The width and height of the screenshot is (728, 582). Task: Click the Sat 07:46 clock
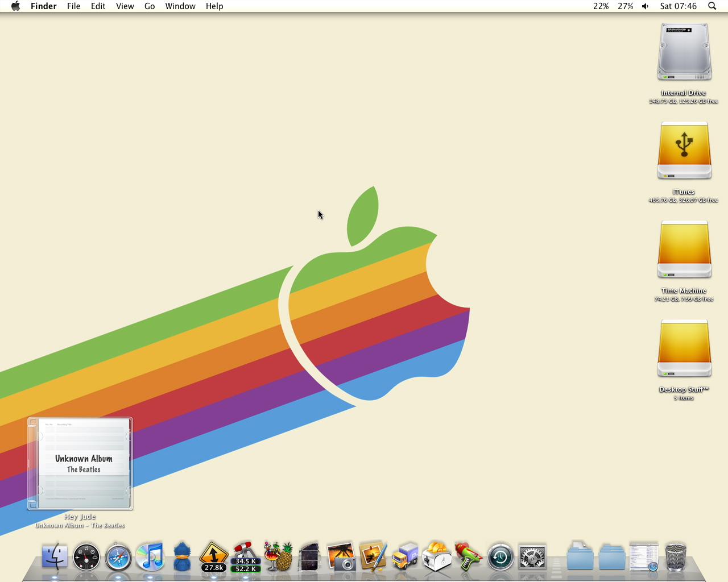click(x=679, y=6)
